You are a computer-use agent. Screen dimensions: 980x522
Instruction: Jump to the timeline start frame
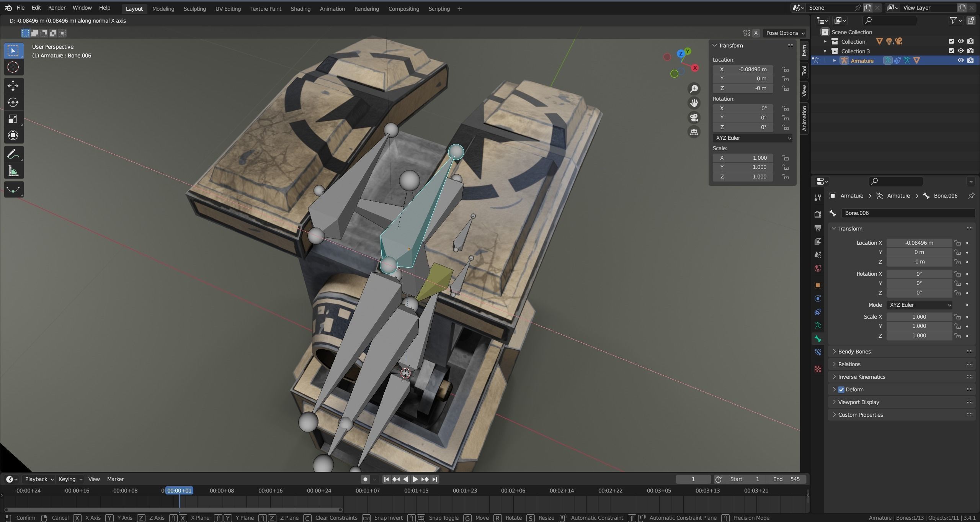tap(387, 479)
